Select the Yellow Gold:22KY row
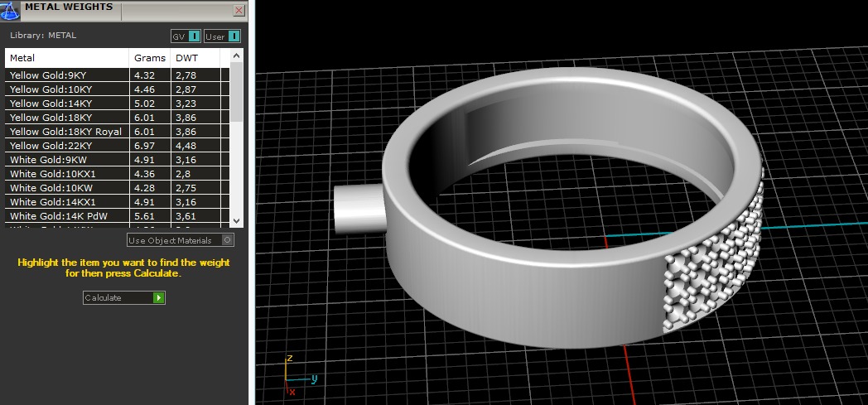This screenshot has height=405, width=868. point(117,146)
